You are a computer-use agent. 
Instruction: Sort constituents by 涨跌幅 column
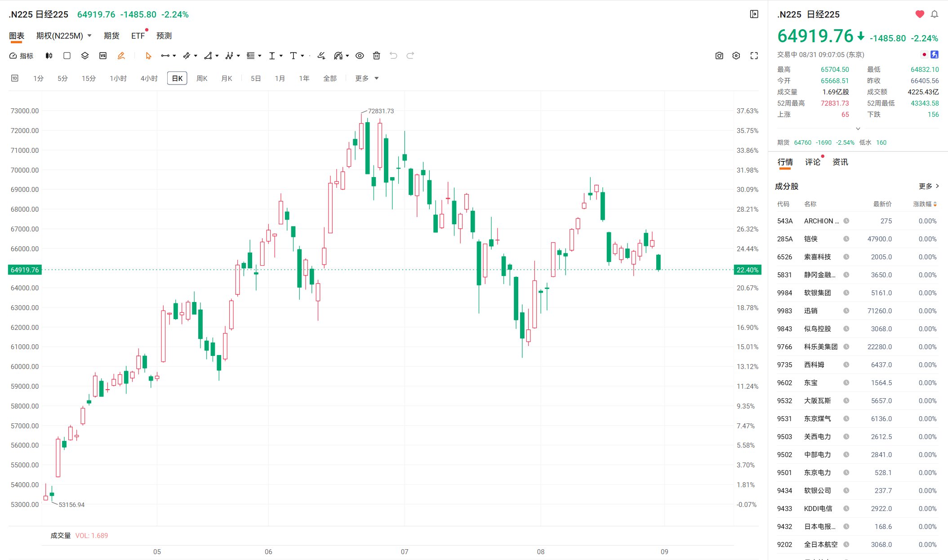[x=925, y=204]
